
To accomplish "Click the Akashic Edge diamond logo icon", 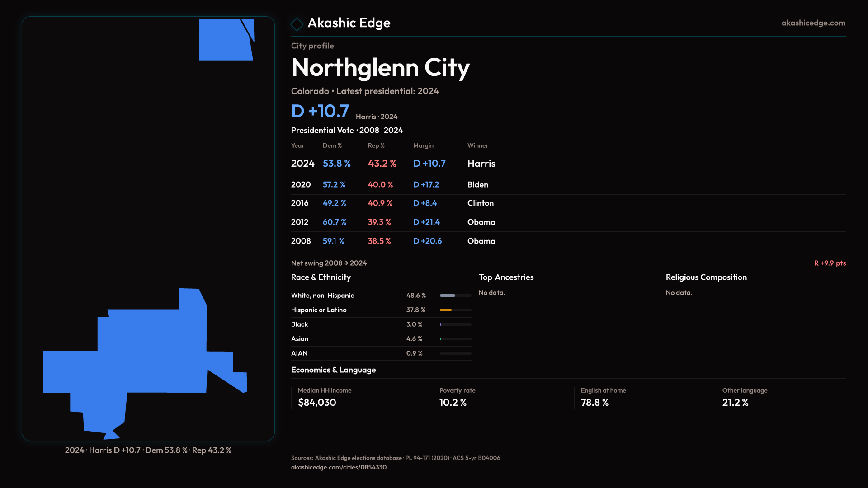I will tap(297, 24).
